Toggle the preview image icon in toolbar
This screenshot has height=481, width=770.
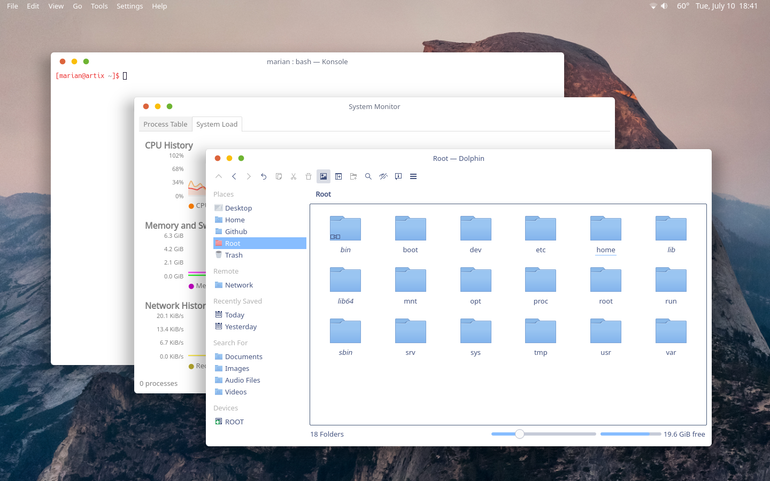(x=323, y=176)
